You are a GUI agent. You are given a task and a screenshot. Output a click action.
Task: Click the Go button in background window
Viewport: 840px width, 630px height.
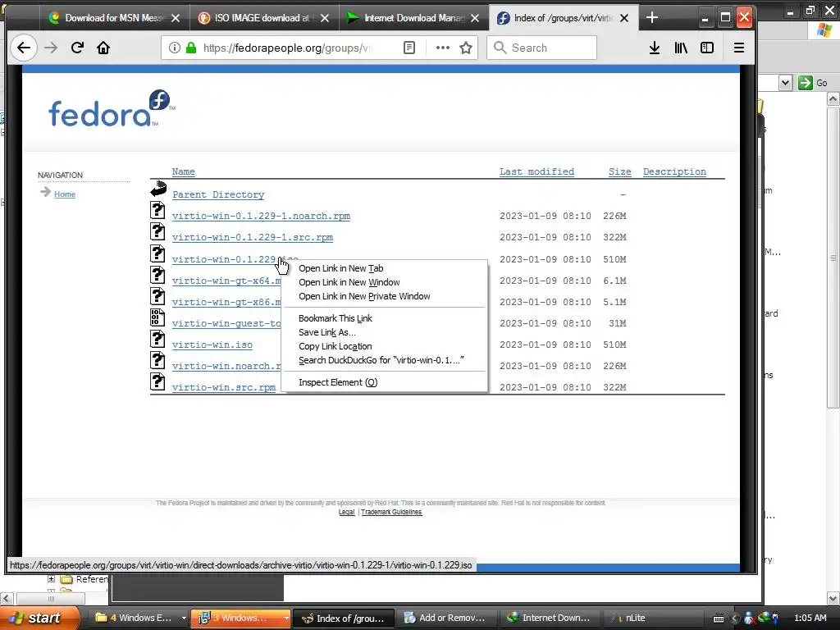pos(813,83)
